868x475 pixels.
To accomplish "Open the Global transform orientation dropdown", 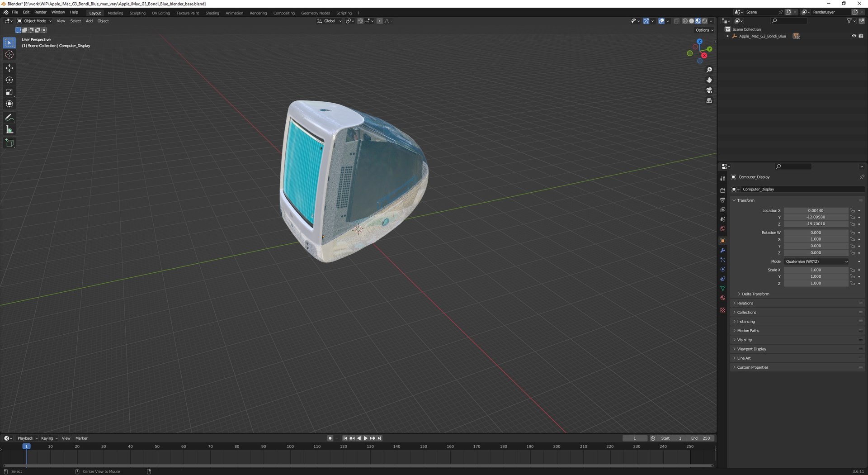I will point(329,21).
